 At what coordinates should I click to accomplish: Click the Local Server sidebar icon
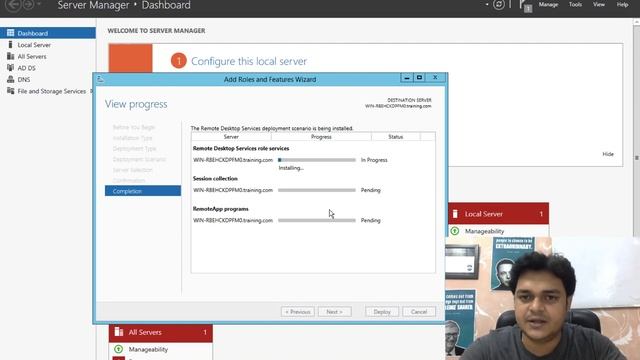point(11,44)
